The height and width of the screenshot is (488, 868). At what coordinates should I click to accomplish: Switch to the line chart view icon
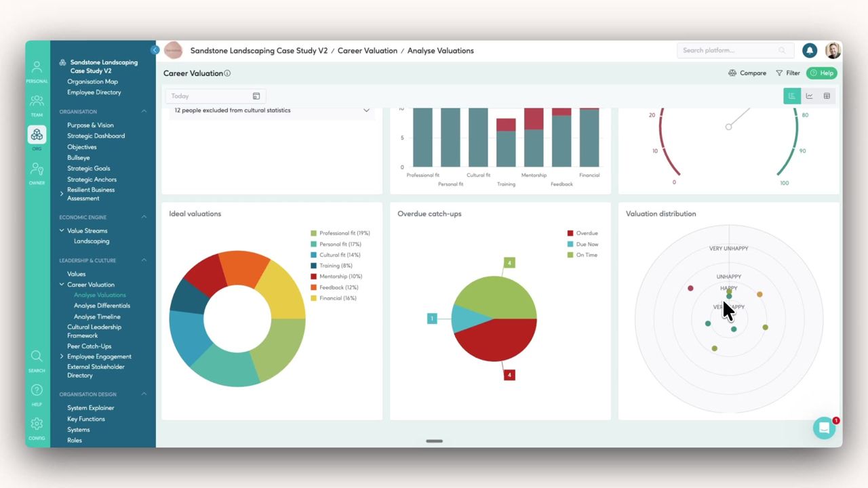click(809, 96)
